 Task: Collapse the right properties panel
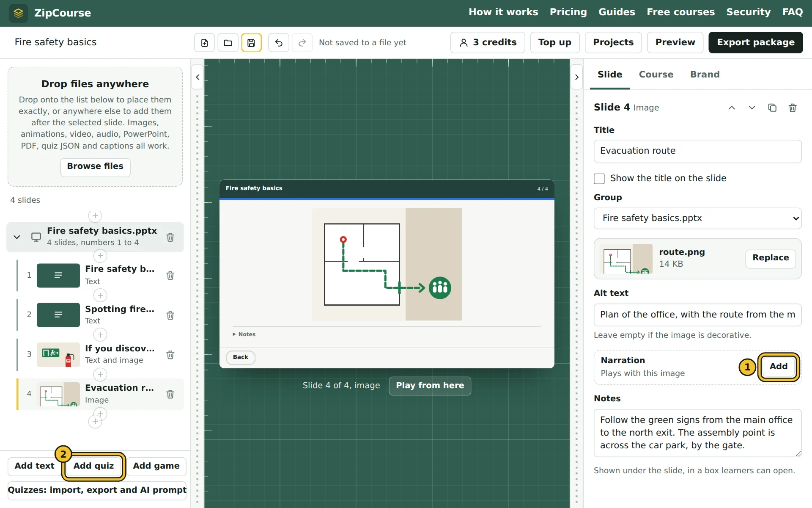pos(577,77)
